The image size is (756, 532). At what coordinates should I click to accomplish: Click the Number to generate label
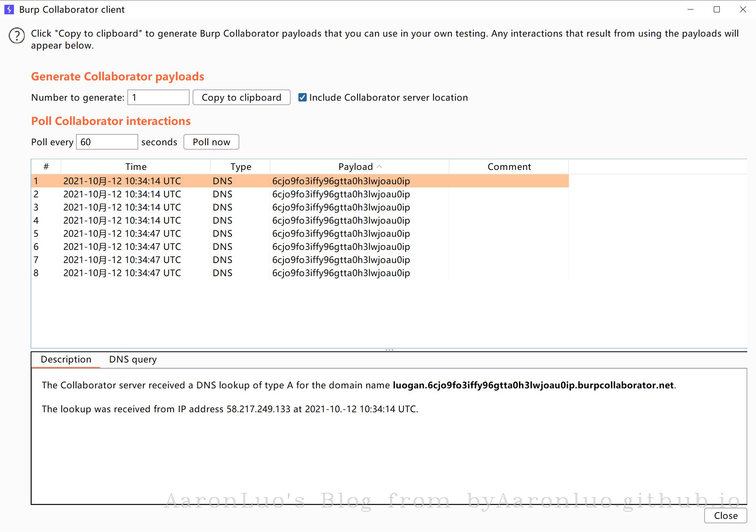[x=78, y=97]
